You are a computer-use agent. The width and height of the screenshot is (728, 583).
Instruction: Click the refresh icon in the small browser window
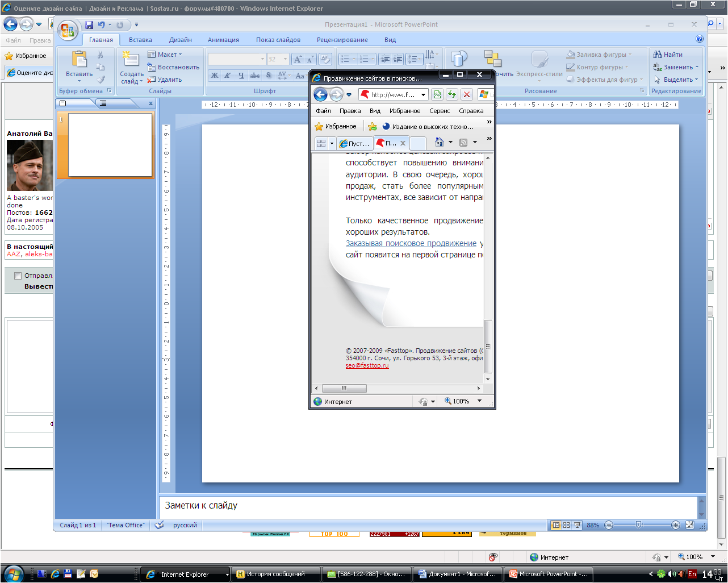coord(452,95)
